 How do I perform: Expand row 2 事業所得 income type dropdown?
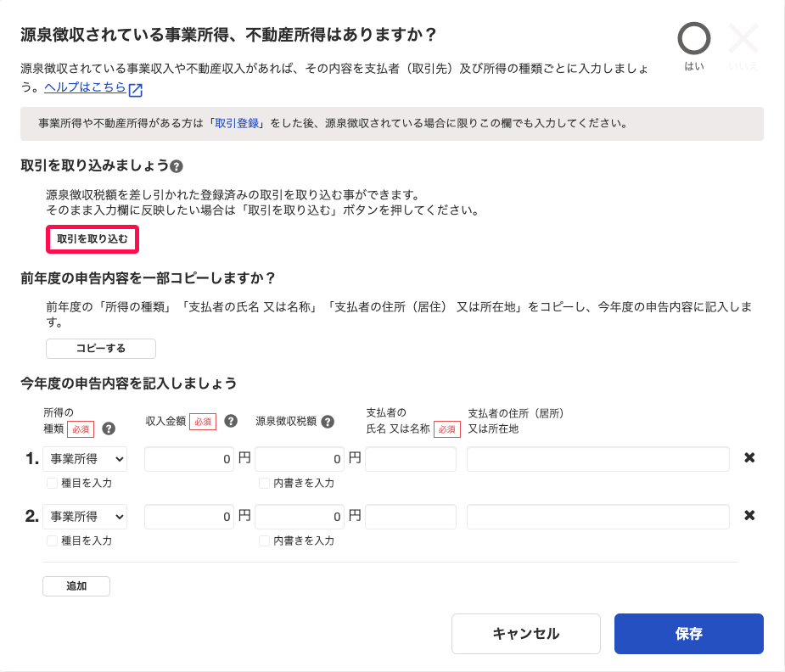click(x=85, y=517)
